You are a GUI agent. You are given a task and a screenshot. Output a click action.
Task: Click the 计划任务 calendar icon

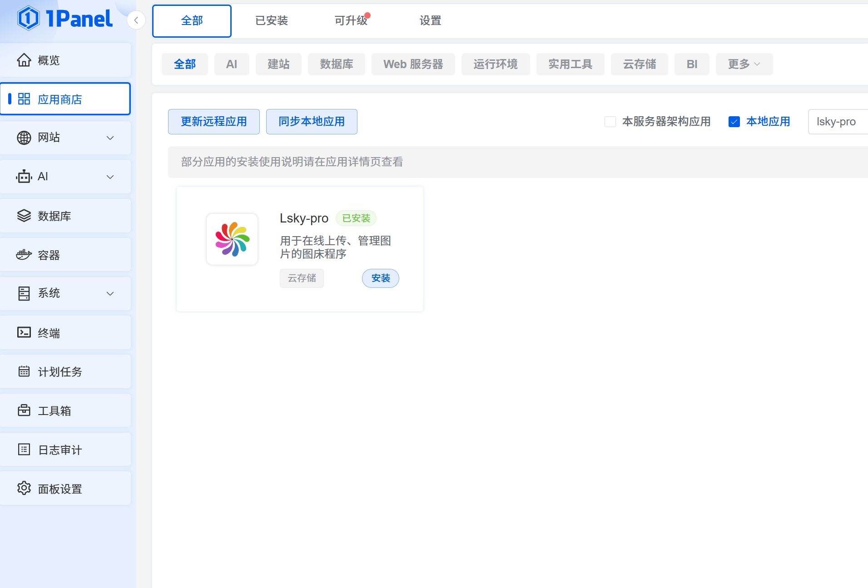point(24,371)
